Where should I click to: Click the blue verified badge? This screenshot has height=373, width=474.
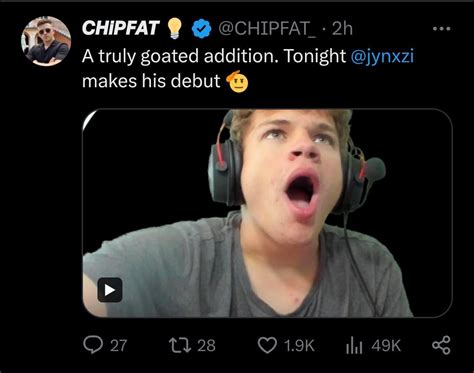[201, 29]
